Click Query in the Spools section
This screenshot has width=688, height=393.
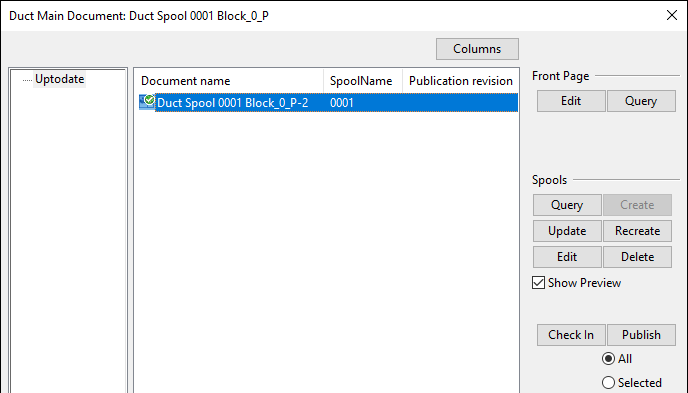[x=567, y=205]
